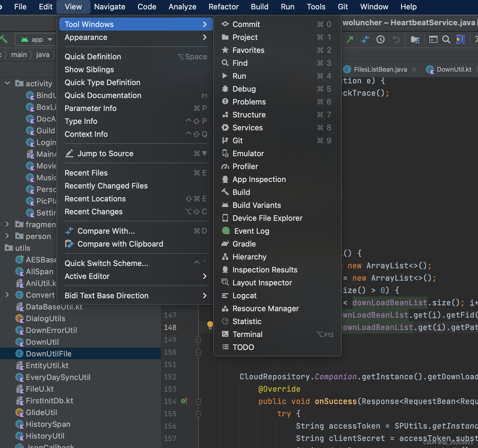Viewport: 478px width, 448px height.
Task: Switch to the FilesListBean.java tab
Action: (380, 70)
